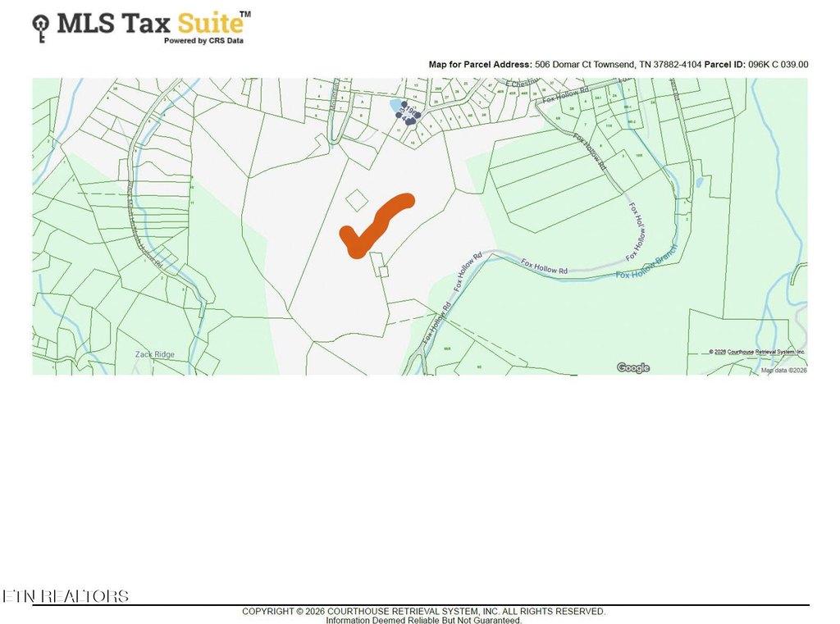Click 'Information Deemed Reliable But Not Guaranteed' text
The width and height of the screenshot is (840, 624).
pos(424,620)
